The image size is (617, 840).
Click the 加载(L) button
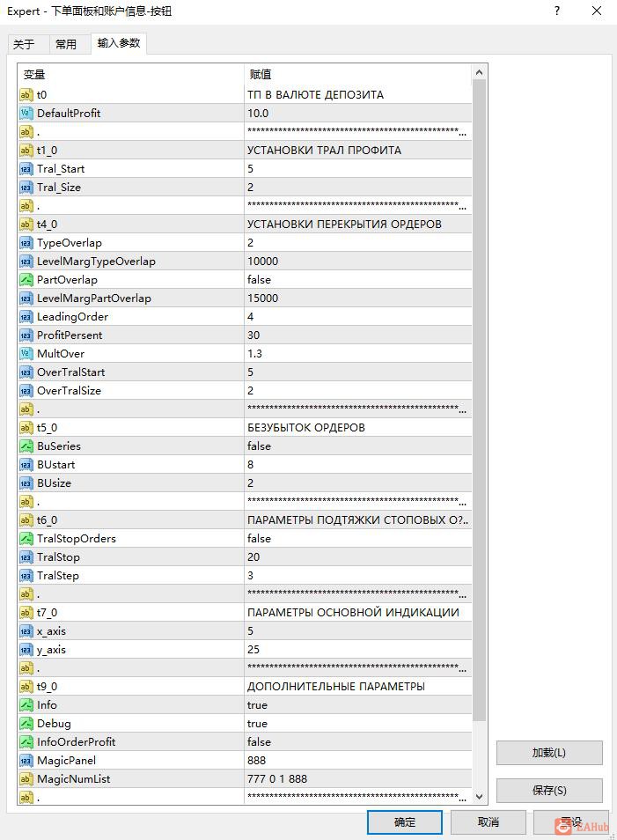coord(549,753)
